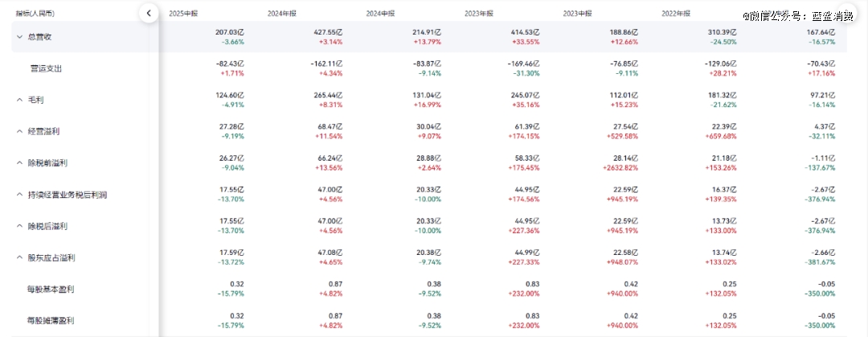Expand the 持续经营业务税后利润 row chevron
The height and width of the screenshot is (337, 868).
pyautogui.click(x=19, y=195)
